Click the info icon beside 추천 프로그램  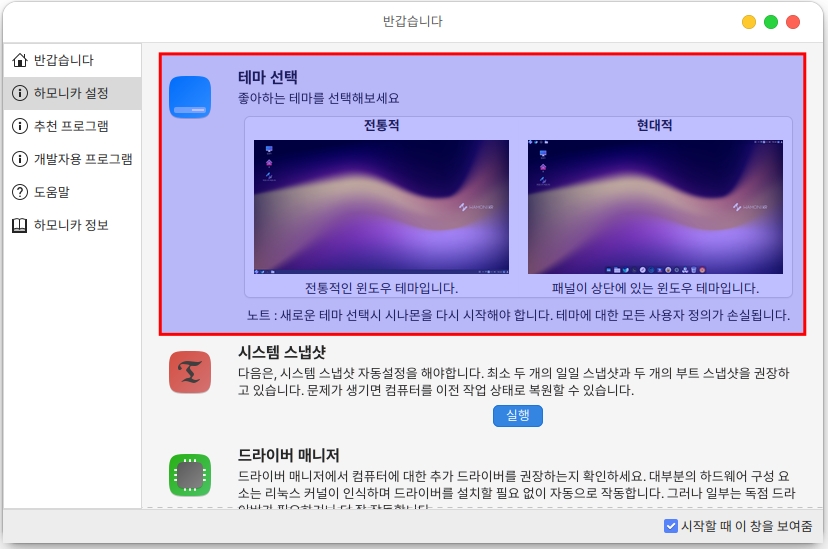[x=19, y=126]
